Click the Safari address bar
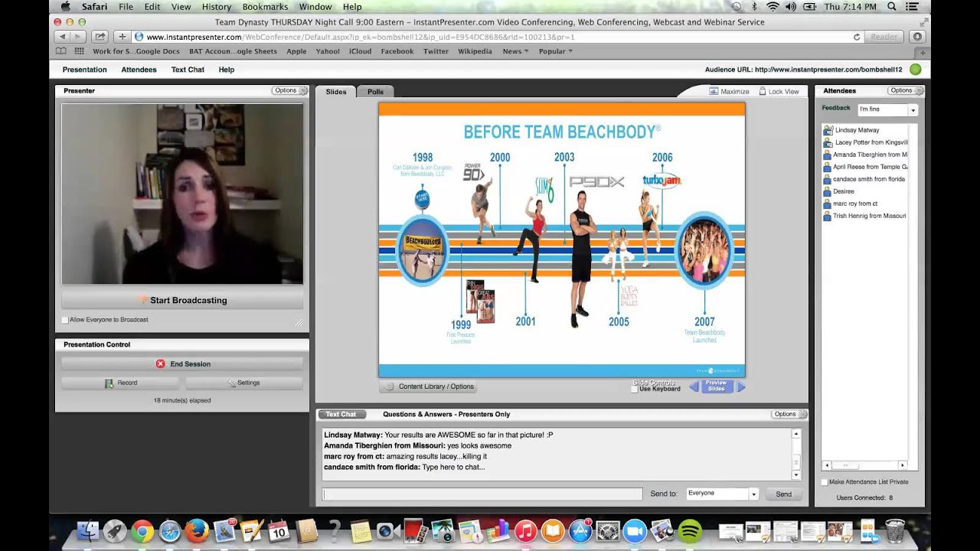980x551 pixels. coord(498,37)
